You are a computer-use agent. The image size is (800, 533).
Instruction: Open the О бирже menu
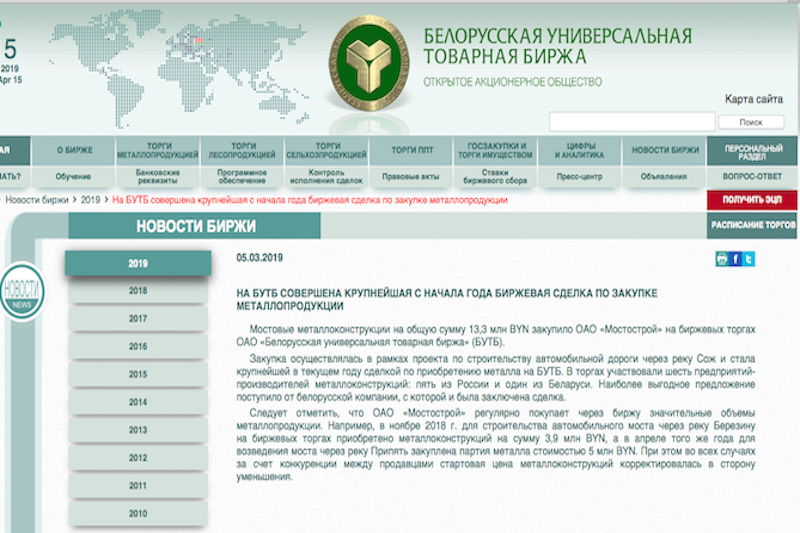click(x=74, y=150)
